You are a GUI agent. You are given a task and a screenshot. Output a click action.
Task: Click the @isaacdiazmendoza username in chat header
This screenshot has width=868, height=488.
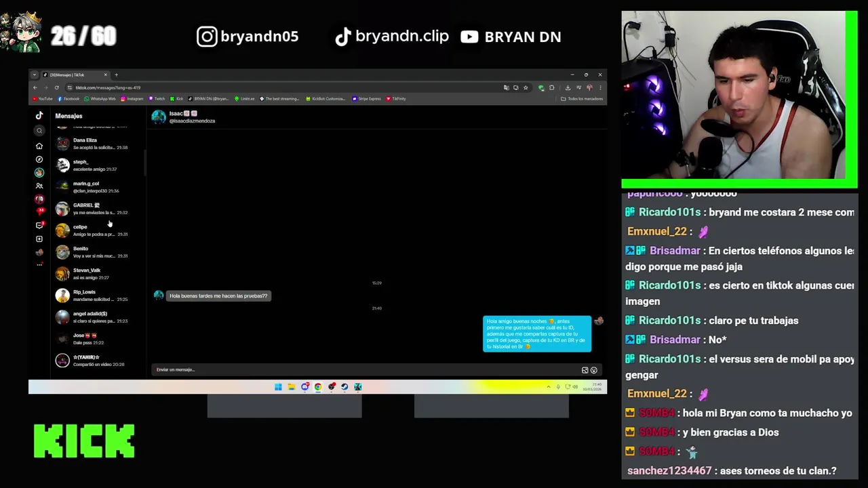click(x=192, y=121)
